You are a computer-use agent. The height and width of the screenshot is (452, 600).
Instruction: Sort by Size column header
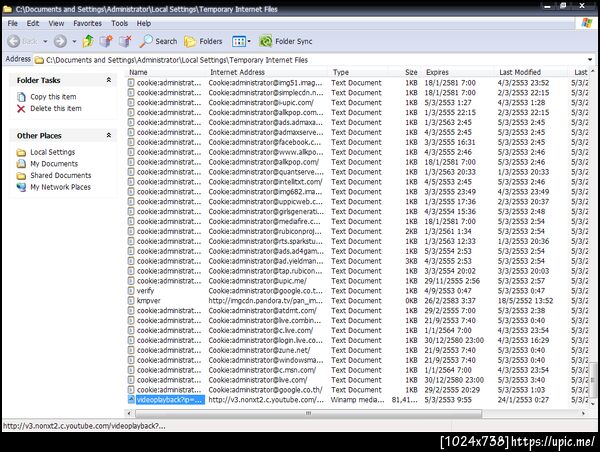click(411, 72)
